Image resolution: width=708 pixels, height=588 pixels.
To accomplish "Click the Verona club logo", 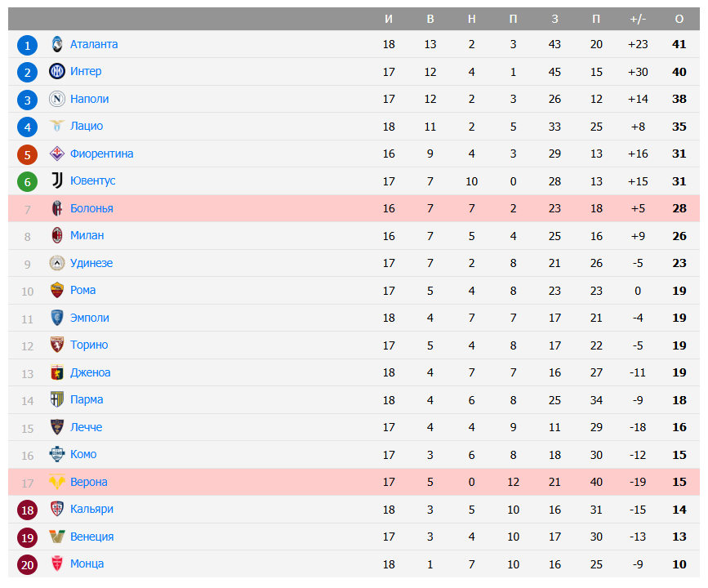I will (57, 482).
